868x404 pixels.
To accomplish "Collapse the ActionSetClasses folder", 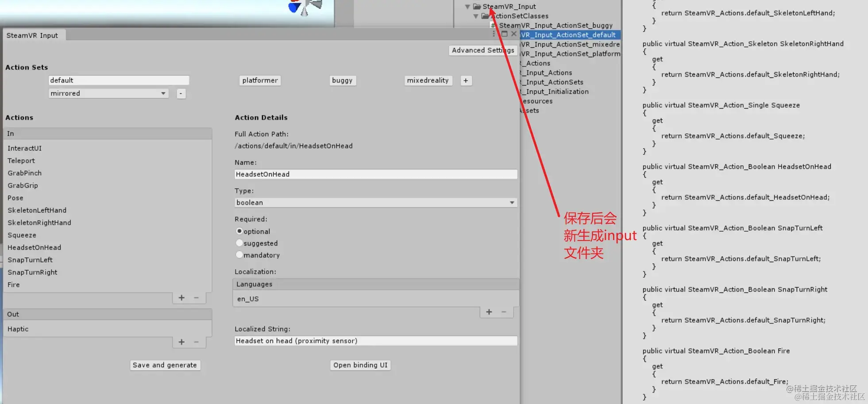I will pos(476,16).
